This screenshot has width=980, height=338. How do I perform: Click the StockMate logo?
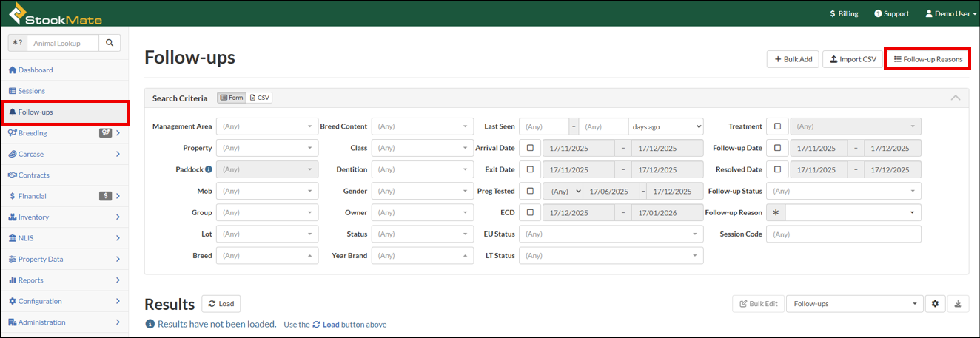tap(56, 13)
